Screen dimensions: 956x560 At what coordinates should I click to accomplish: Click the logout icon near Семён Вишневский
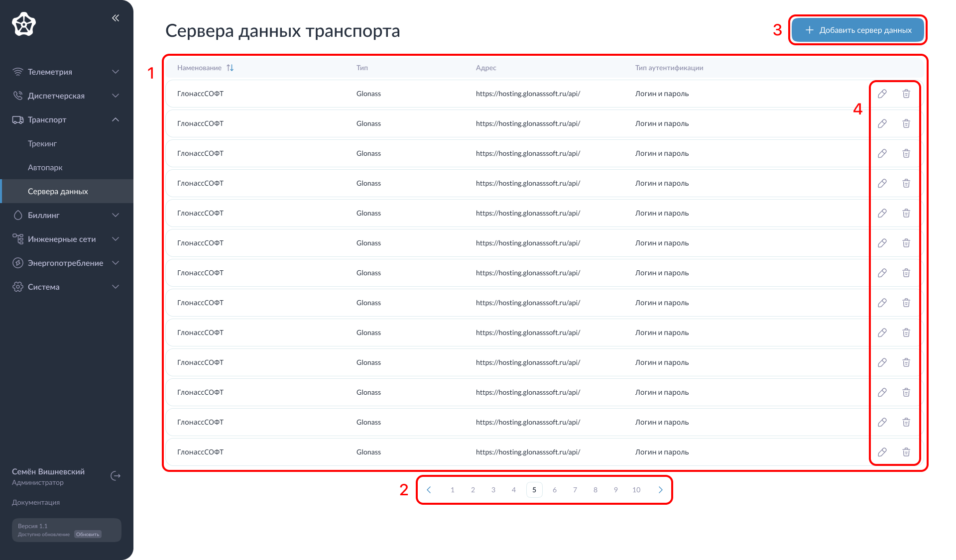coord(116,476)
